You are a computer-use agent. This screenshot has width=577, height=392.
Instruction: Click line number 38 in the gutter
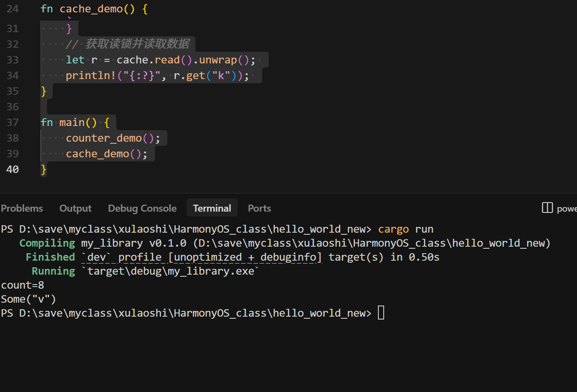point(13,138)
